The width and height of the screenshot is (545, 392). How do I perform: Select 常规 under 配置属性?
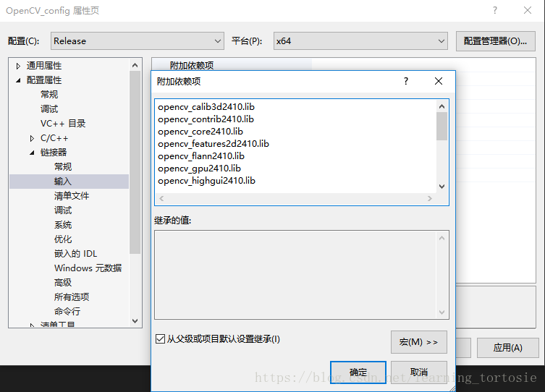point(49,95)
